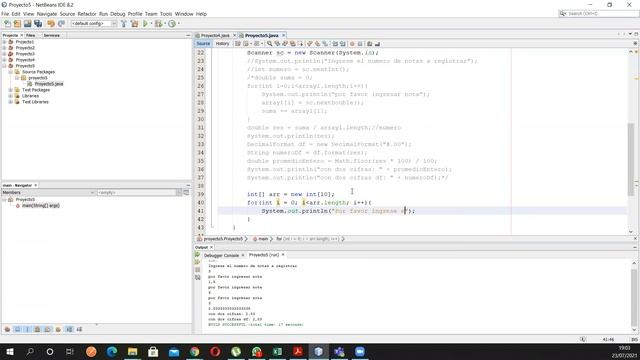The width and height of the screenshot is (640, 360).
Task: Close the Proyecto5.java editor tab
Action: [284, 36]
